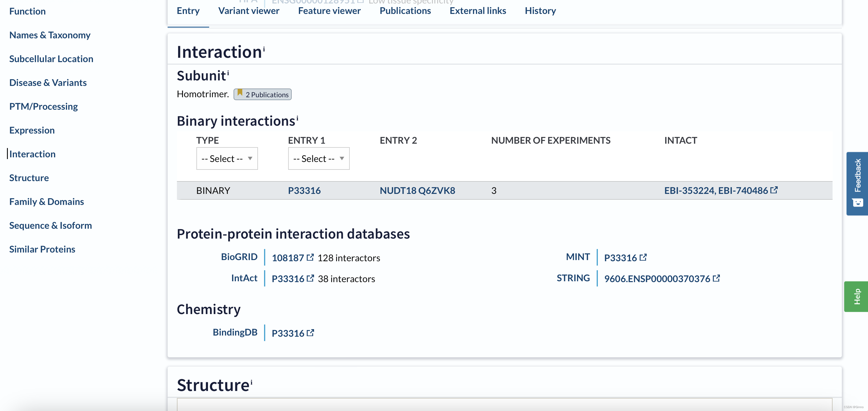Click external link icon next to MINT P33316
Viewport: 868px width, 411px height.
(643, 257)
